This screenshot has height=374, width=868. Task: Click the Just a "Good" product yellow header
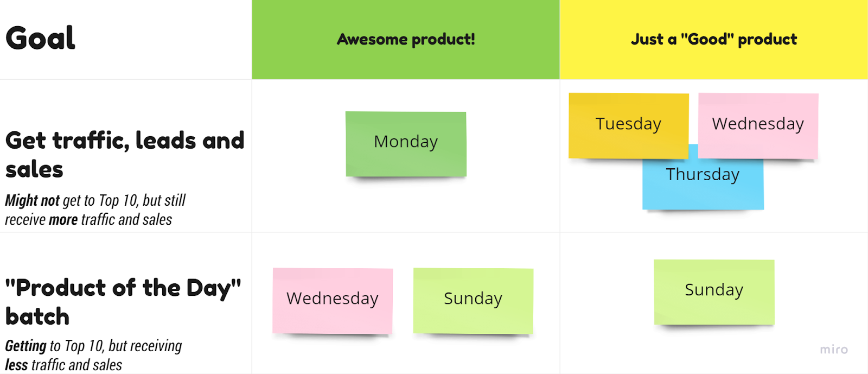tap(714, 40)
